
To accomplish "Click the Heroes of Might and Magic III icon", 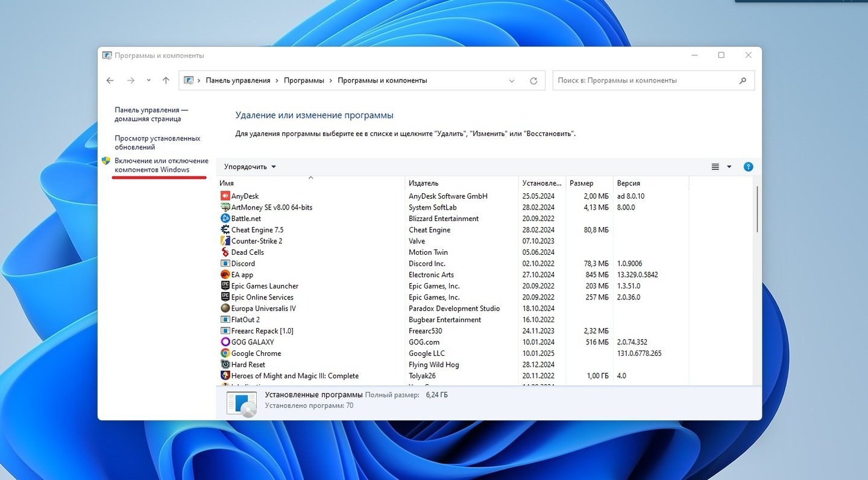I will click(x=225, y=376).
